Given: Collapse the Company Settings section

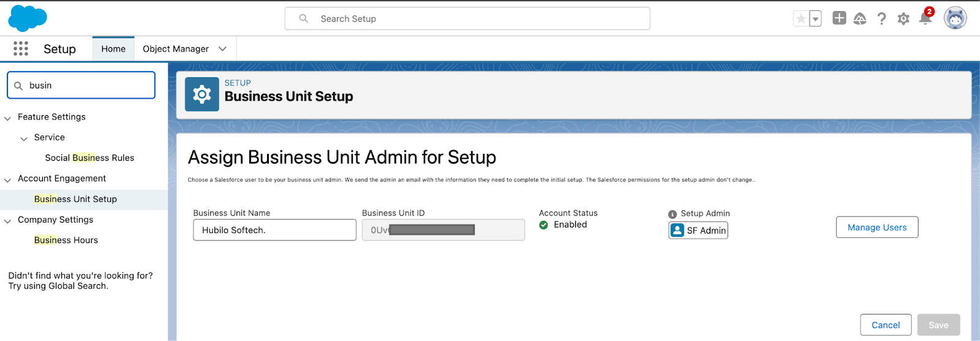Looking at the screenshot, I should pos(8,221).
